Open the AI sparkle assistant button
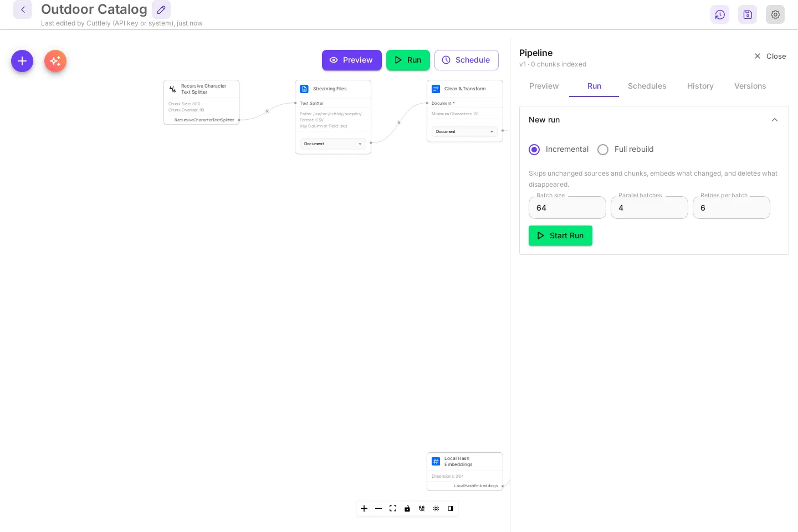The width and height of the screenshot is (798, 532). (55, 61)
